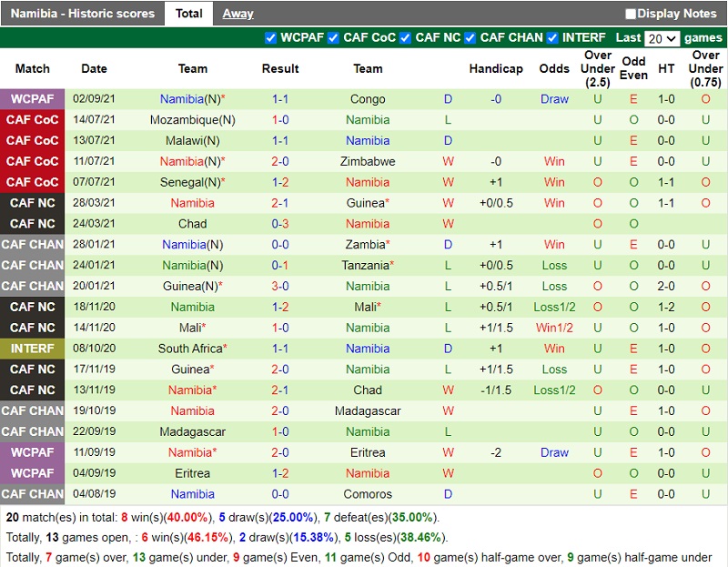Screen dimensions: 728x567
Task: Click the Odds column header
Action: click(x=554, y=69)
